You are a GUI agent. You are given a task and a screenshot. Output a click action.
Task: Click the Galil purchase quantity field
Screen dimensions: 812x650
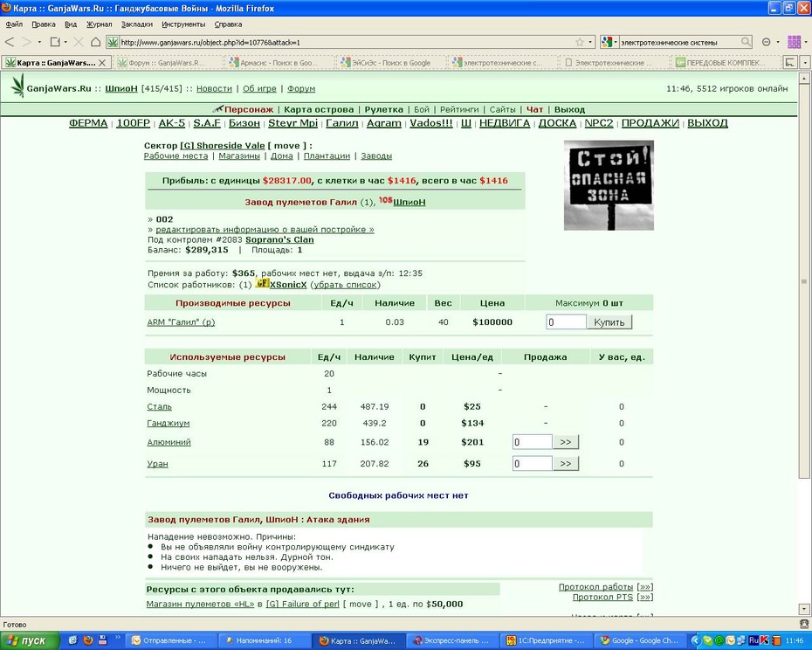566,322
